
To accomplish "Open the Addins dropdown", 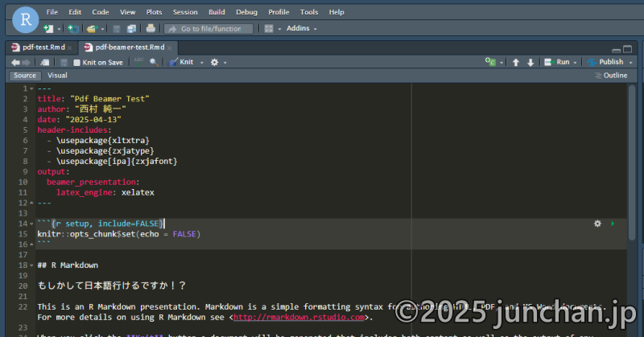I will (x=301, y=28).
